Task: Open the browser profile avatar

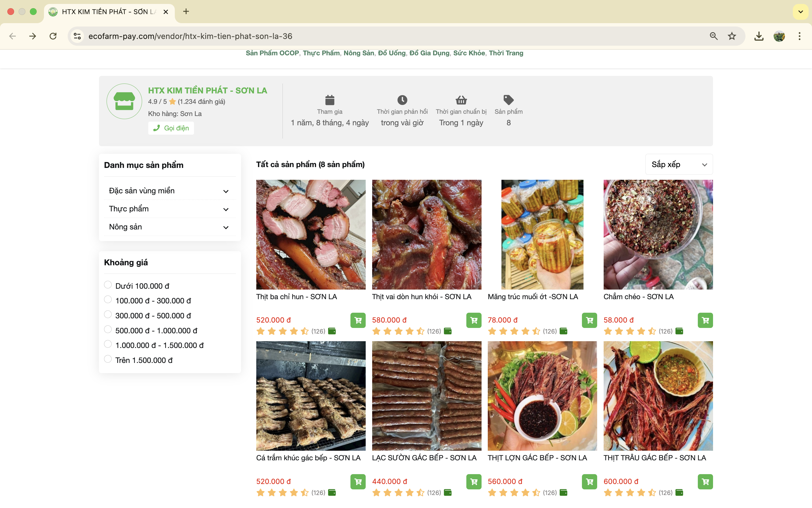Action: 779,36
